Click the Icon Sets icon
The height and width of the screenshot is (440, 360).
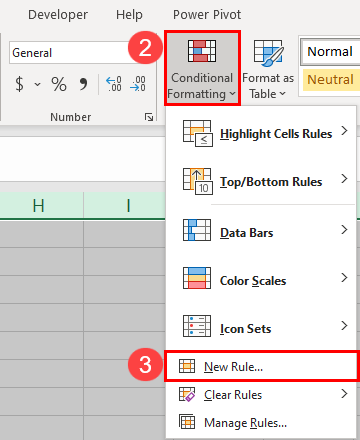pos(197,326)
